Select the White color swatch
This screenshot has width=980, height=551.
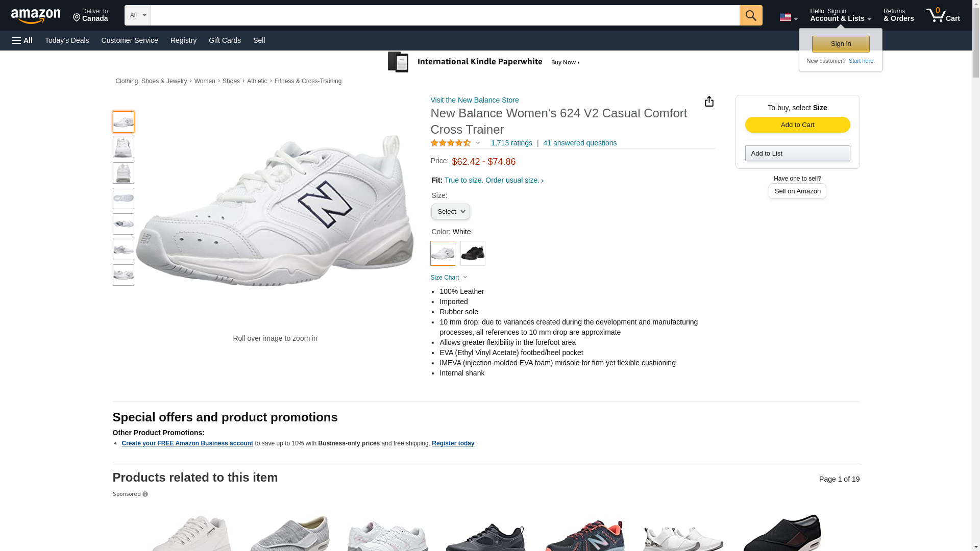pyautogui.click(x=443, y=253)
